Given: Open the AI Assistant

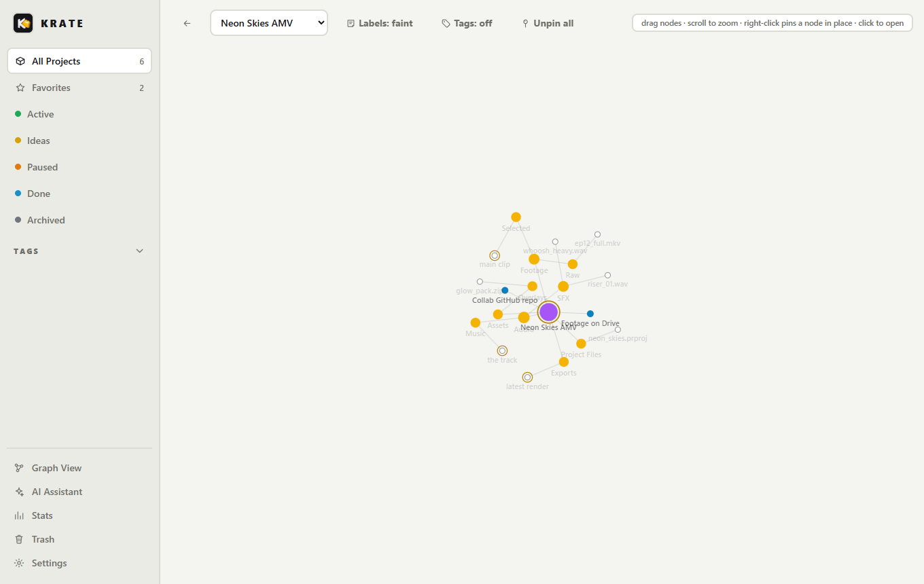Looking at the screenshot, I should coord(79,492).
